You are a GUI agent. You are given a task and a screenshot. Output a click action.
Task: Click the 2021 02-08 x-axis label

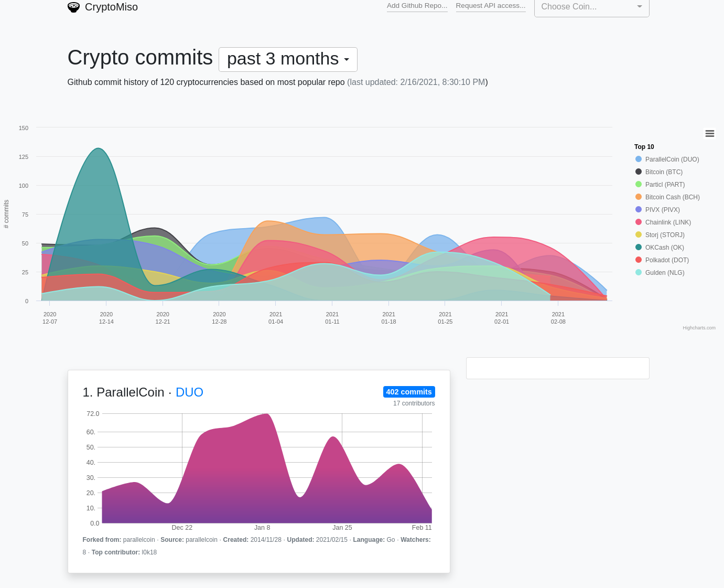coord(558,318)
